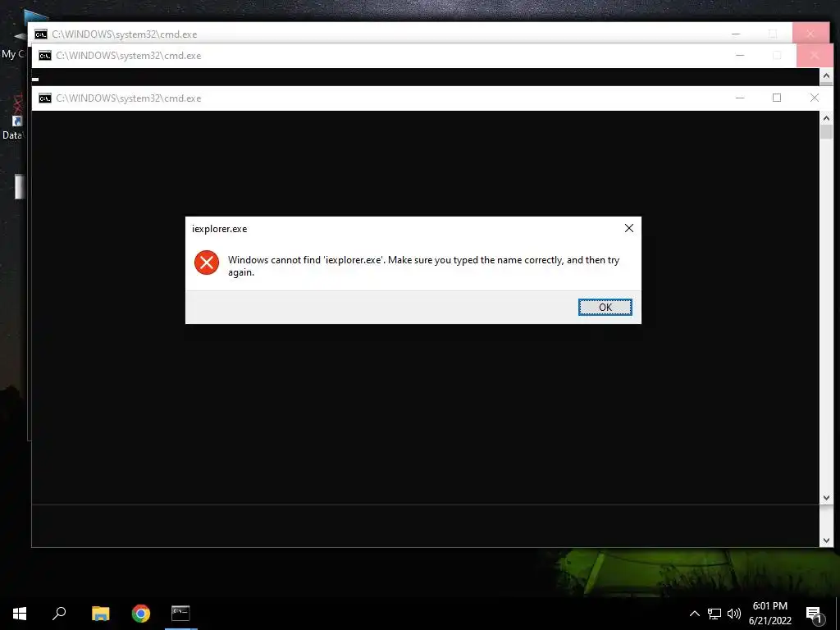Minimize the front cmd.exe window
840x630 pixels.
(x=740, y=98)
